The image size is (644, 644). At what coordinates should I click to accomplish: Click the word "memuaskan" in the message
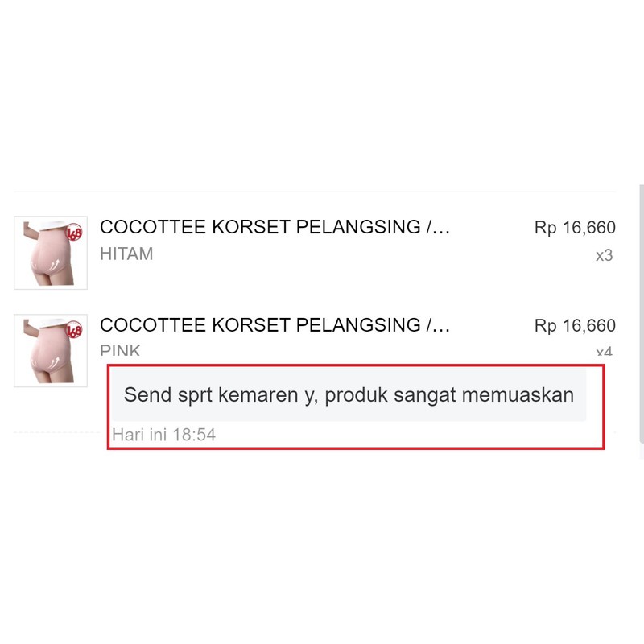pyautogui.click(x=518, y=395)
